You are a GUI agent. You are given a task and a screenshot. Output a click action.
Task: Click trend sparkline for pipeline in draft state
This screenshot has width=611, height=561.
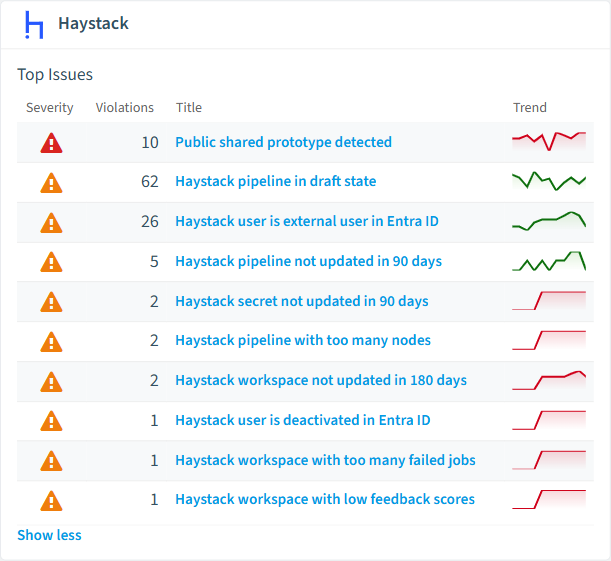click(x=549, y=181)
